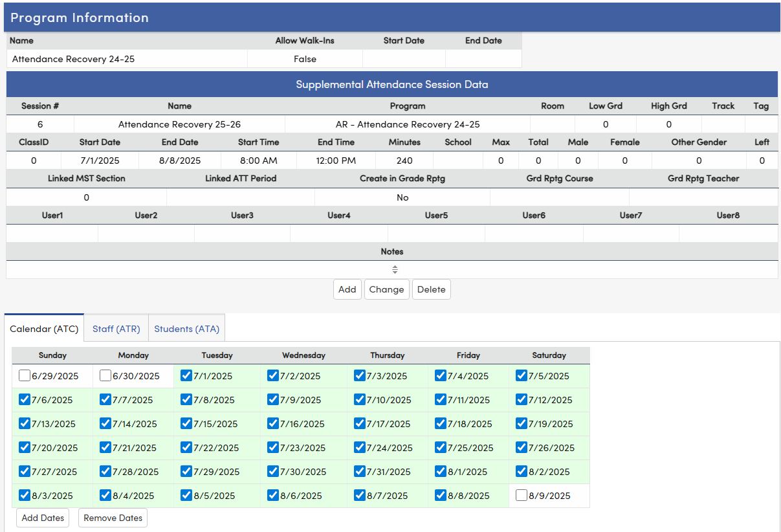Click the End Time 12:00 PM cell
This screenshot has height=532, width=781.
pos(336,161)
